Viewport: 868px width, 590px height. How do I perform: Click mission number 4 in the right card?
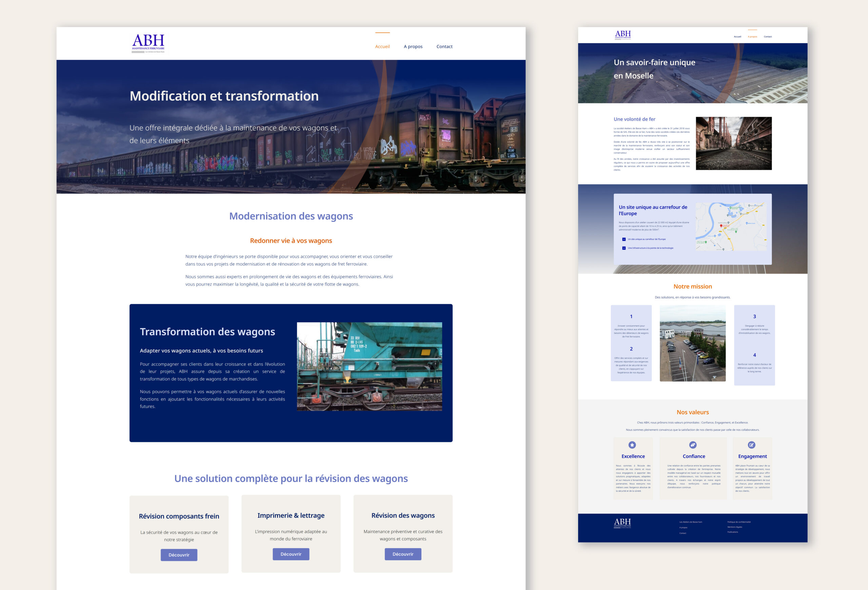[x=754, y=355]
